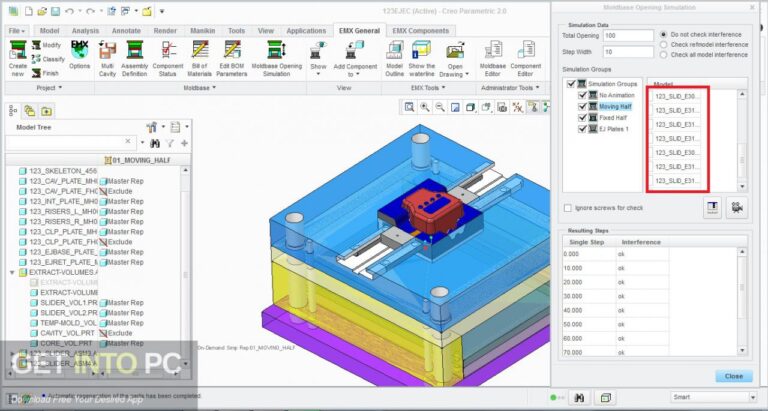
Task: Launch Moldbase Opening Simulation from ribbon
Action: tap(277, 50)
